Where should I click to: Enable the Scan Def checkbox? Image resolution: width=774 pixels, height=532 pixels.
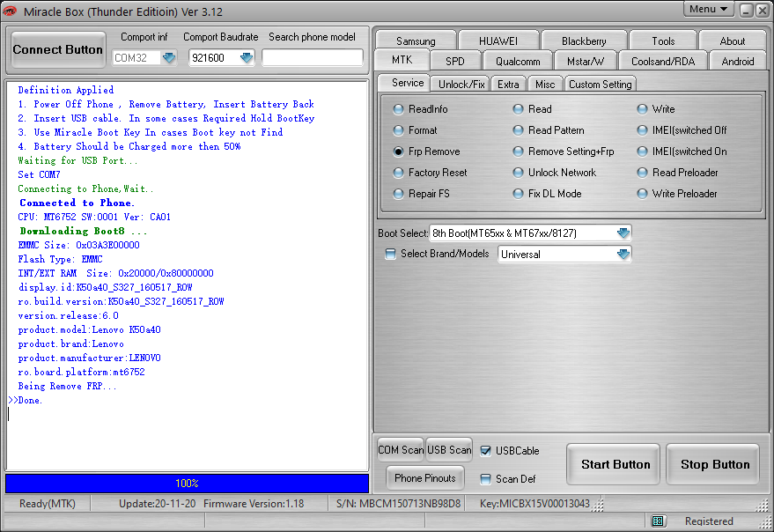tap(486, 478)
